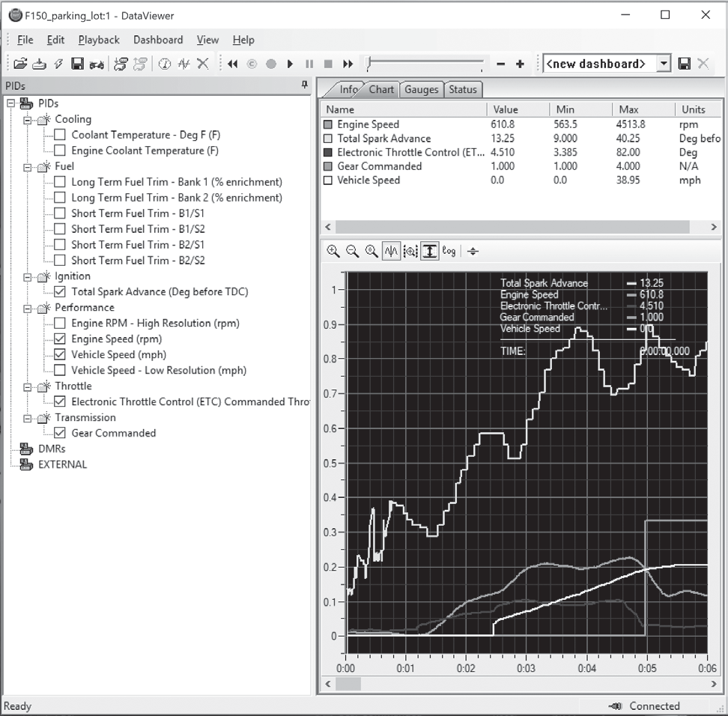Select the DMRs tree node

tap(52, 449)
